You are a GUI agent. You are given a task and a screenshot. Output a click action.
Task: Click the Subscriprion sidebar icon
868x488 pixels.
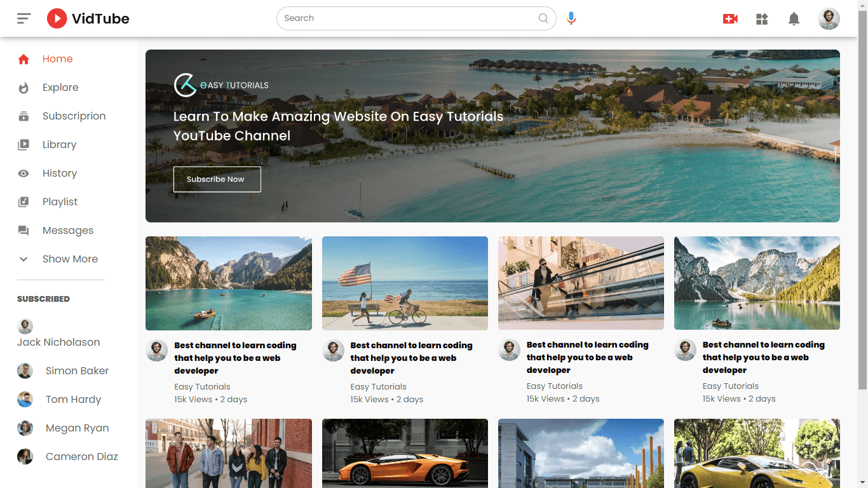click(x=24, y=116)
